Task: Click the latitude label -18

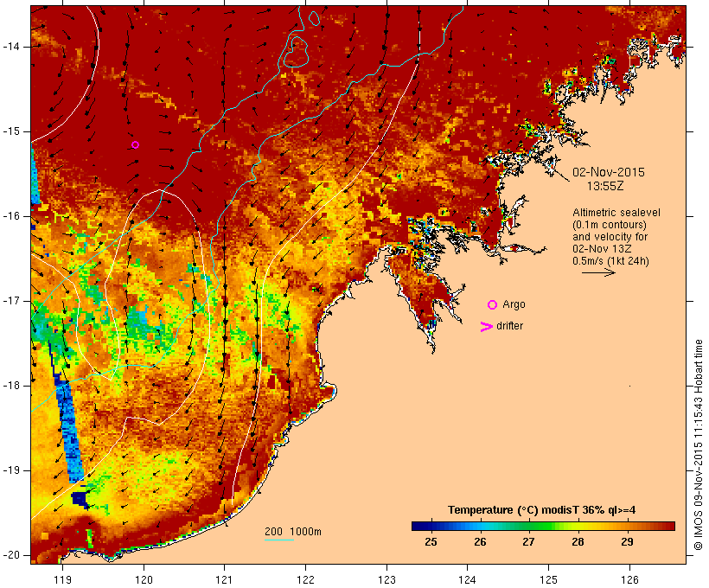Action: (10, 386)
